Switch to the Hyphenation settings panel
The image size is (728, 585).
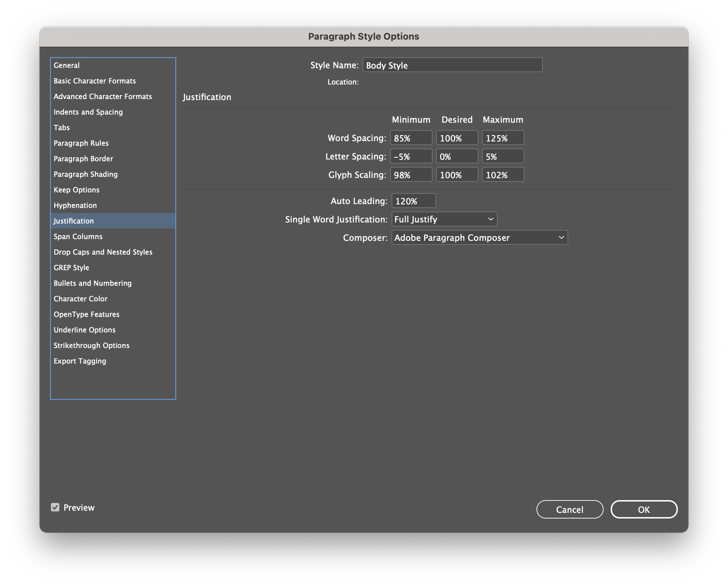coord(75,205)
